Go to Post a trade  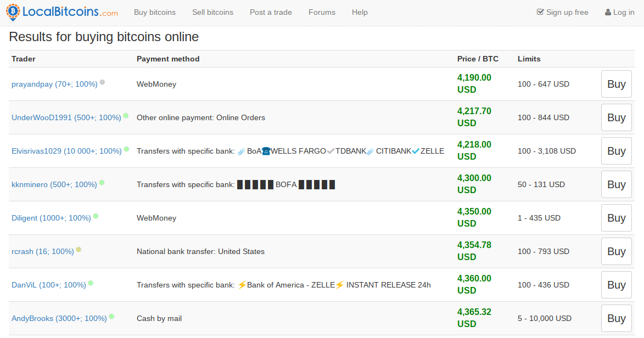tap(271, 12)
